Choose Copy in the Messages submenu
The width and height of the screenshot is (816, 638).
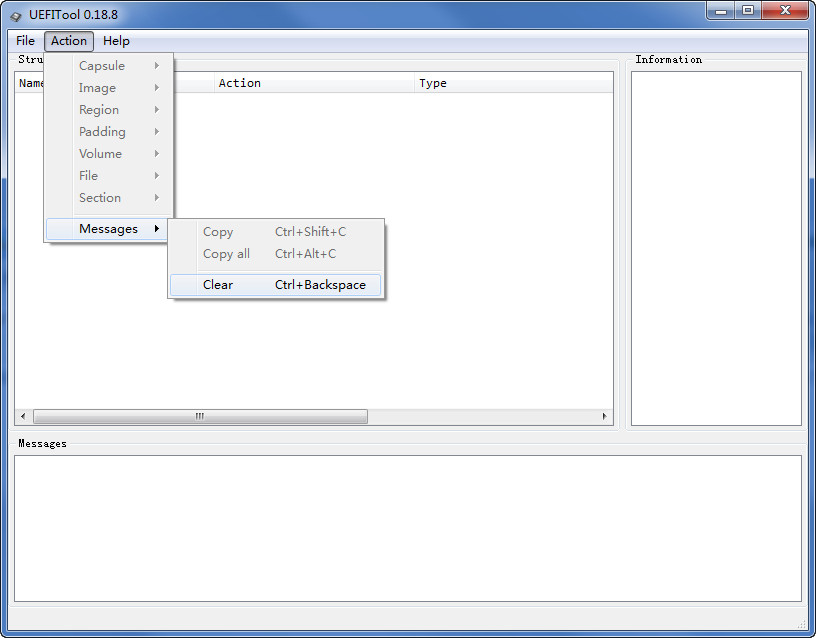(275, 232)
